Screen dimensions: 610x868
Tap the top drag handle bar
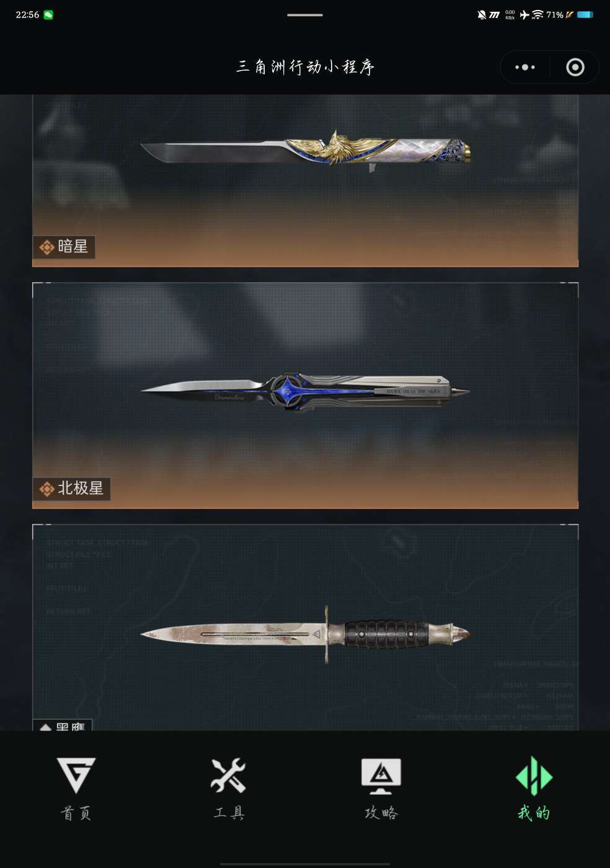305,15
